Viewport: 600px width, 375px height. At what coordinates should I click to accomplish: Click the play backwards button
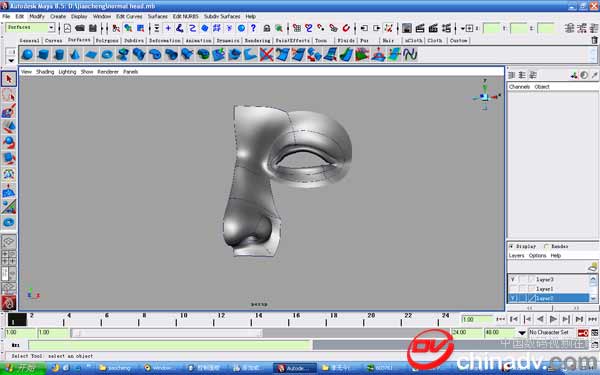540,319
